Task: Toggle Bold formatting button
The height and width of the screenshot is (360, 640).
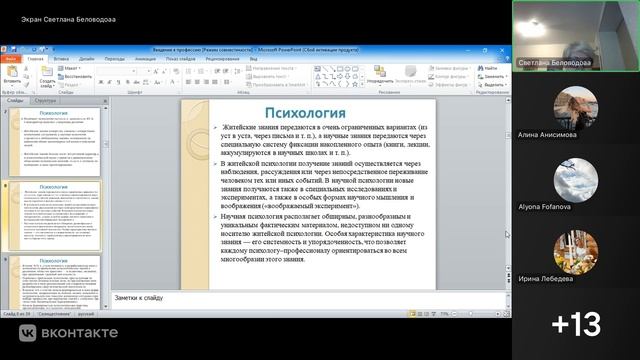Action: click(x=100, y=82)
